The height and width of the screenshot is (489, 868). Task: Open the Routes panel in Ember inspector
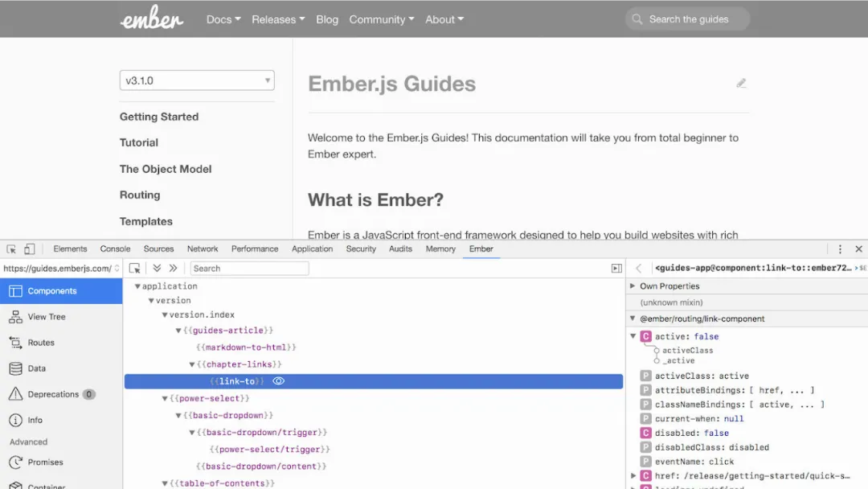click(40, 343)
